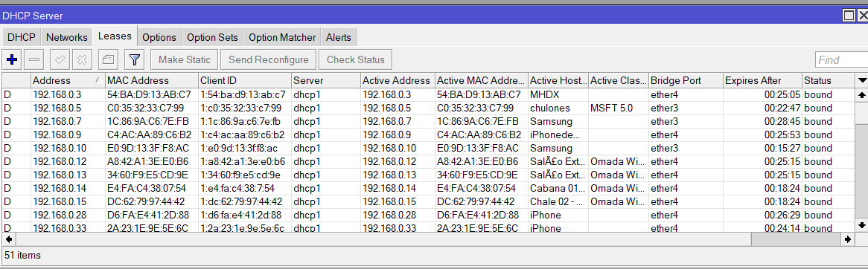Click the minus remove lease icon
This screenshot has height=269, width=868.
coord(34,59)
